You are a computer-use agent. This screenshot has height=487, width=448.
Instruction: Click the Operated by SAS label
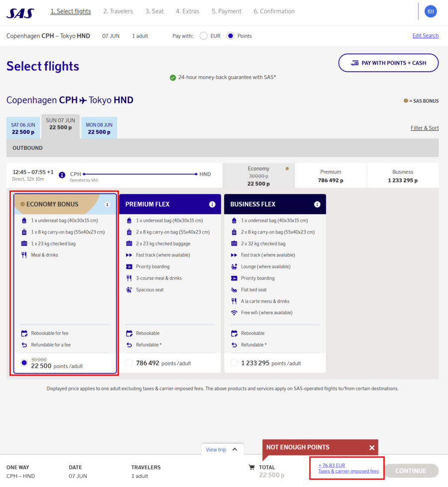(84, 180)
